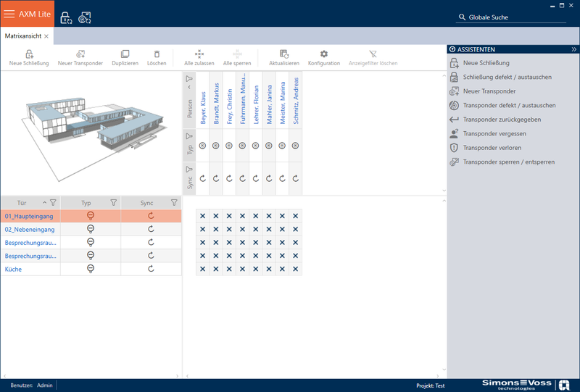Open Konfiguration from the toolbar
The width and height of the screenshot is (580, 392).
324,58
